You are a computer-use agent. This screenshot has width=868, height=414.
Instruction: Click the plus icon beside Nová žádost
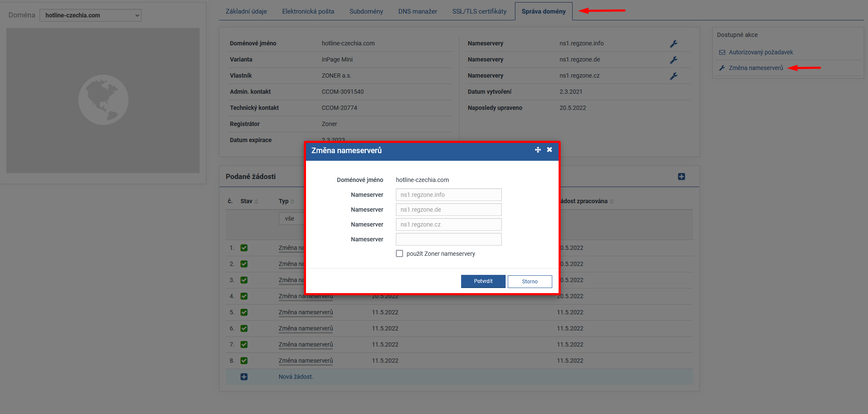[244, 377]
